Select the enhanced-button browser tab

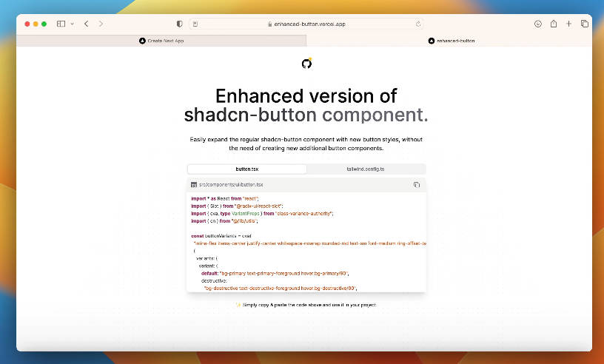pos(449,41)
